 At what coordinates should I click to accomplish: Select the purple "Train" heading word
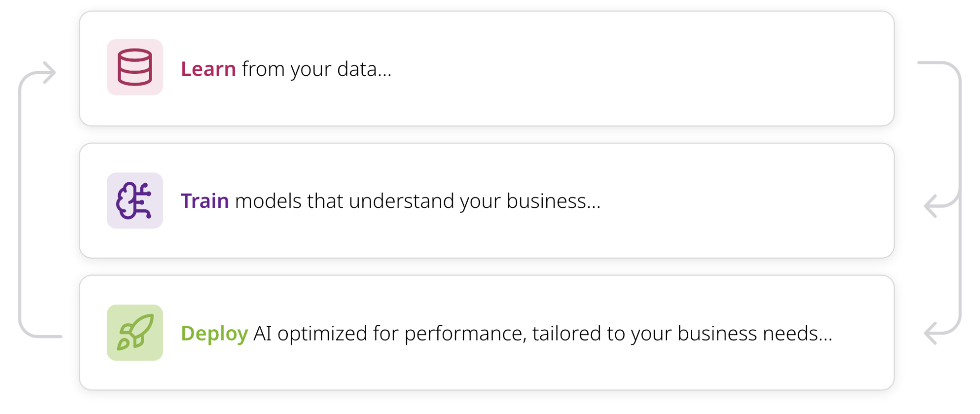tap(204, 201)
